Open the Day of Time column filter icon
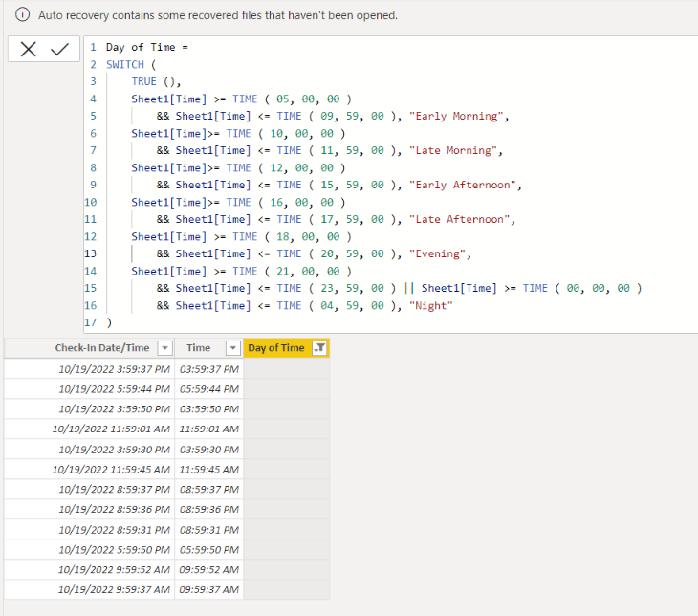This screenshot has height=616, width=698. point(319,348)
